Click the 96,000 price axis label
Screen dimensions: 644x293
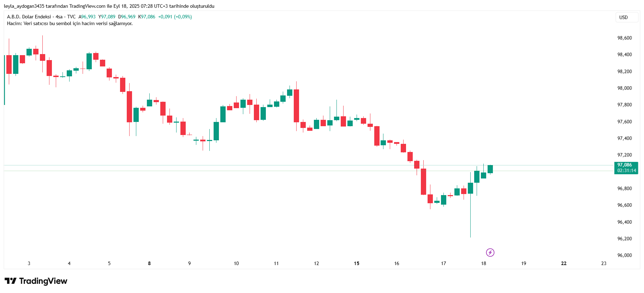pyautogui.click(x=624, y=255)
